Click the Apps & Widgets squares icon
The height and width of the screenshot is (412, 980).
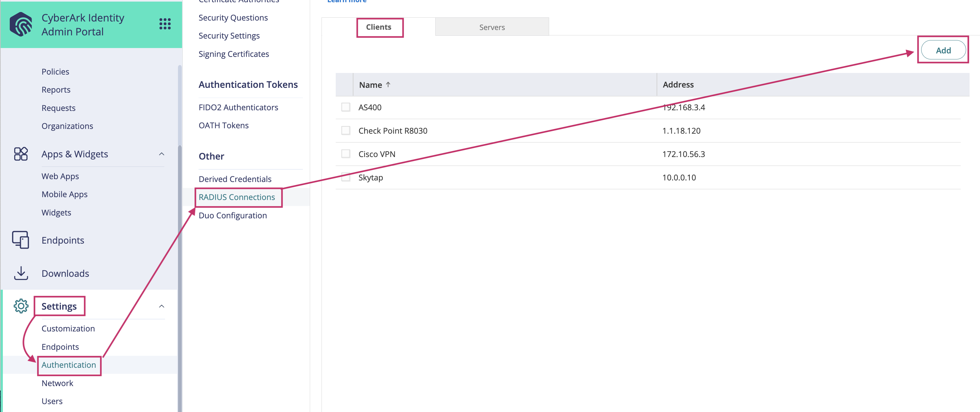click(21, 154)
